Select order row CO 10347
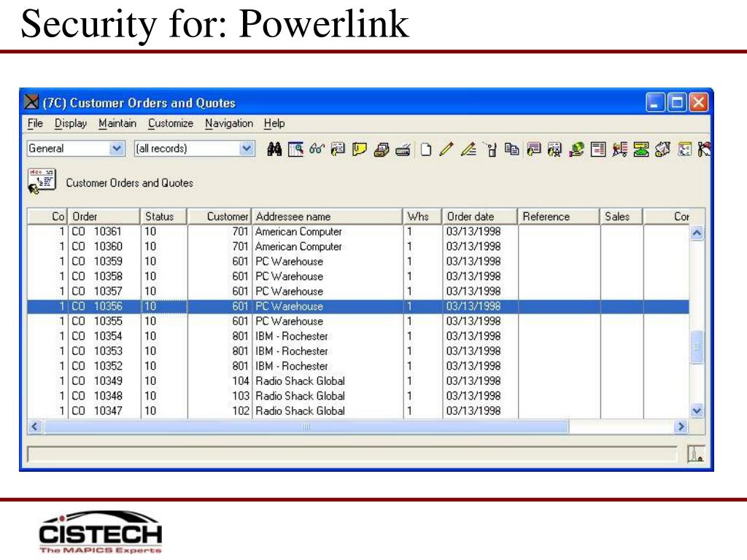 tap(357, 411)
